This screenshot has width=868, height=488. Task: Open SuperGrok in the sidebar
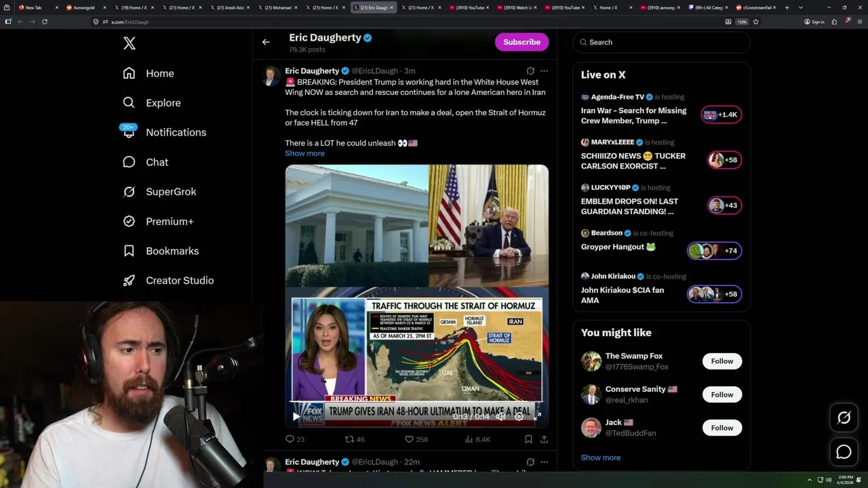(x=159, y=192)
